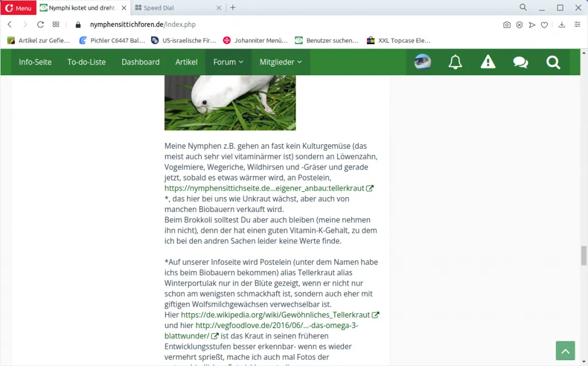This screenshot has width=588, height=366.
Task: Open bookmark Pichler C6447 Bal...
Action: pyautogui.click(x=112, y=41)
